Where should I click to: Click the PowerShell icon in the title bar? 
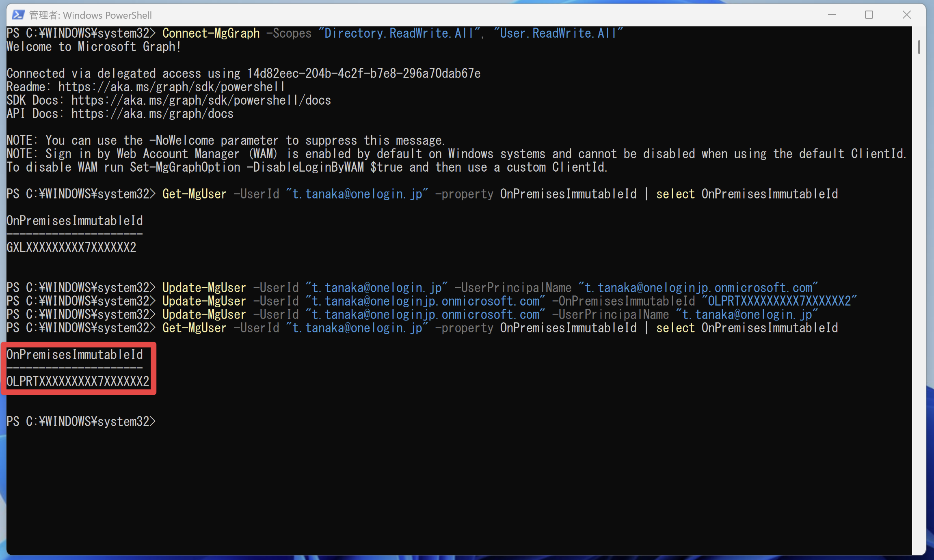click(18, 15)
